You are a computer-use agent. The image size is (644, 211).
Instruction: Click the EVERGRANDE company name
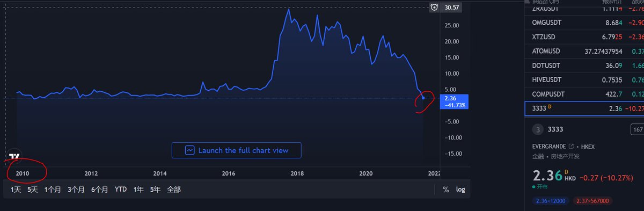548,147
